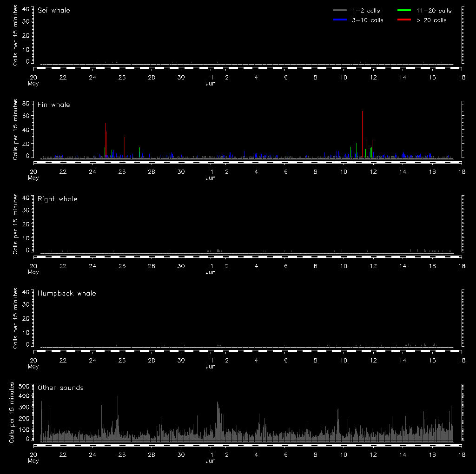Click date 10 on the Humpback whale axis
Image resolution: width=476 pixels, height=474 pixels.
coord(344,361)
